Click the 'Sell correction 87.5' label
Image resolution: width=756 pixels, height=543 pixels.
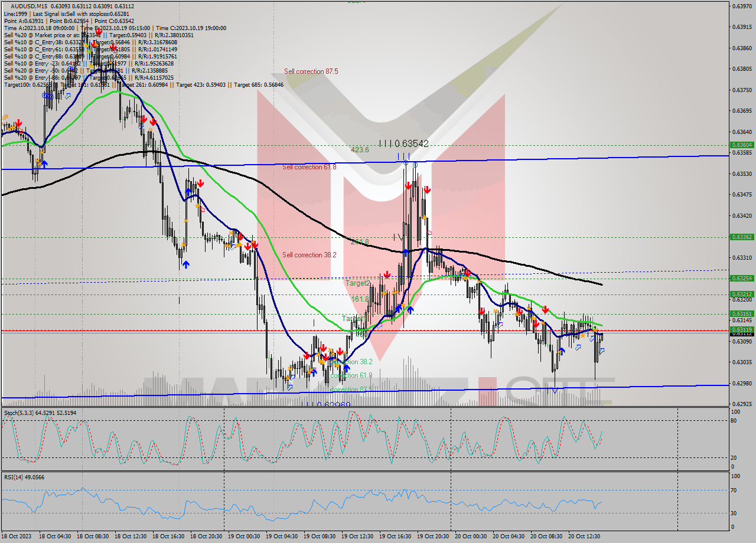pos(311,71)
